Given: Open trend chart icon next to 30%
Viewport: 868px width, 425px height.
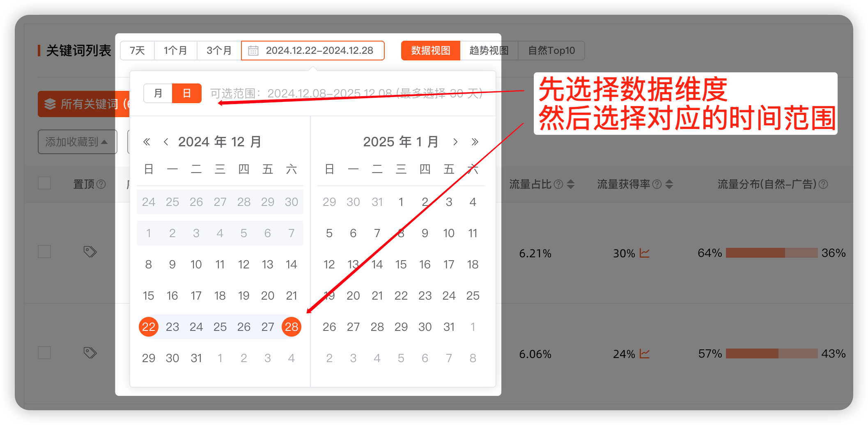Looking at the screenshot, I should tap(645, 253).
